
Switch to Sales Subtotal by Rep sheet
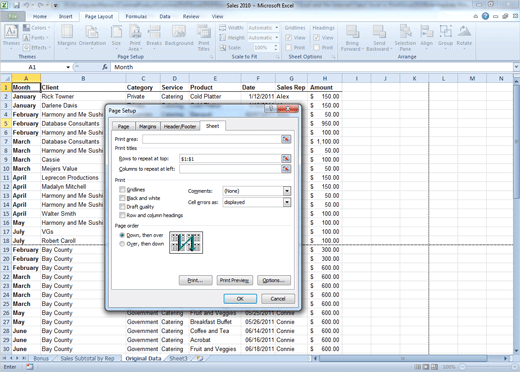(x=87, y=358)
